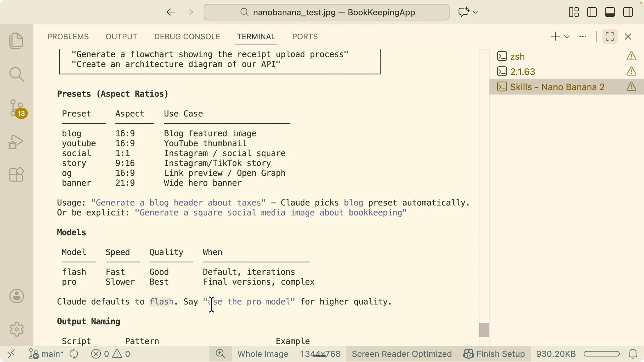Select the zsh terminal
The width and height of the screenshot is (644, 362).
[x=566, y=56]
